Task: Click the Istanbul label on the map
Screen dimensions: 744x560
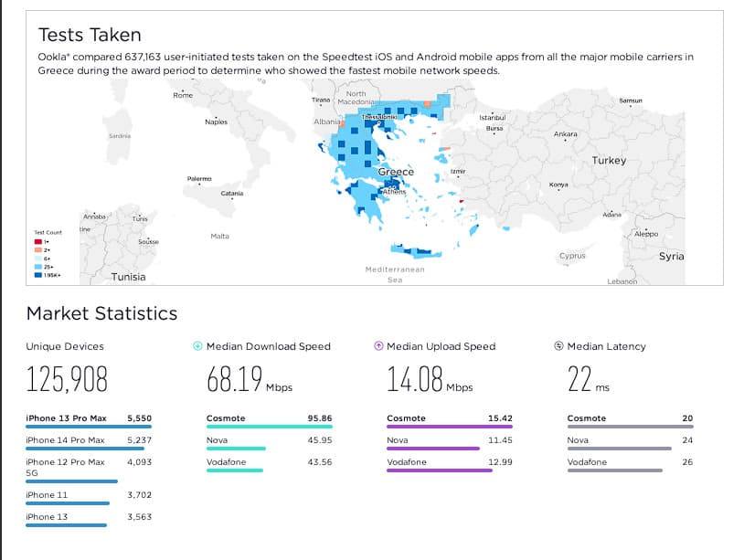Action: 493,118
